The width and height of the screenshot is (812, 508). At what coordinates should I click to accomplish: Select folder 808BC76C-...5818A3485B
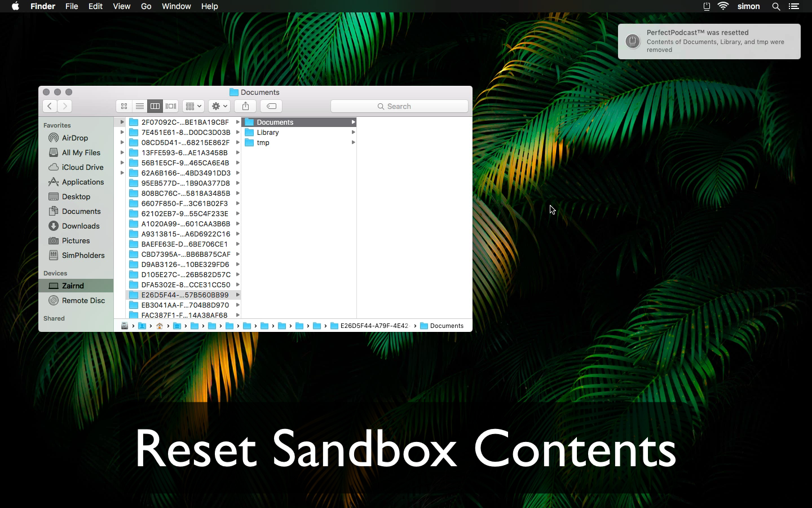183,193
